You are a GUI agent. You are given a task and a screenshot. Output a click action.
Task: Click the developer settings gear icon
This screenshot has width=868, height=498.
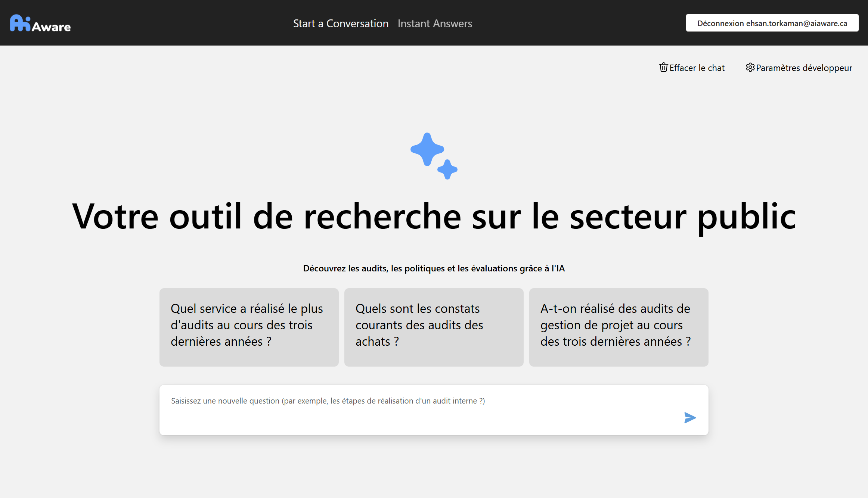(x=750, y=67)
